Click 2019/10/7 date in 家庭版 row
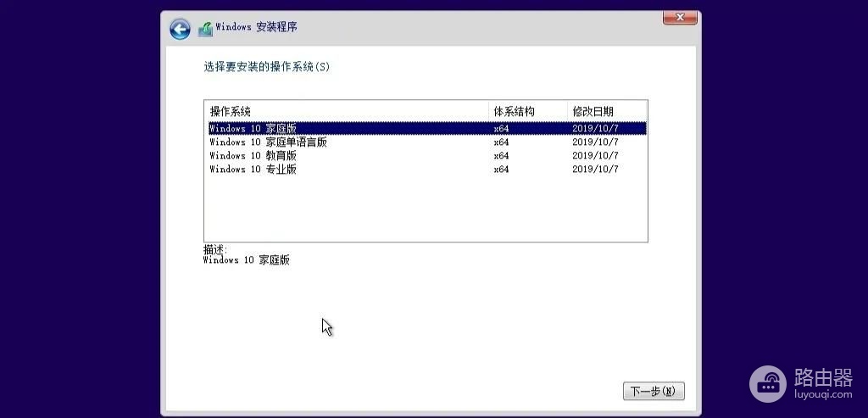 (595, 128)
